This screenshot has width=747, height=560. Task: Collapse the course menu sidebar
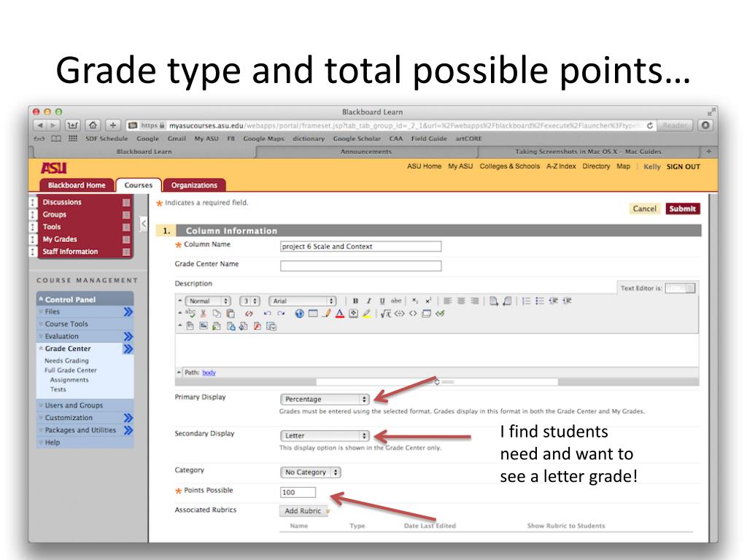tap(144, 223)
